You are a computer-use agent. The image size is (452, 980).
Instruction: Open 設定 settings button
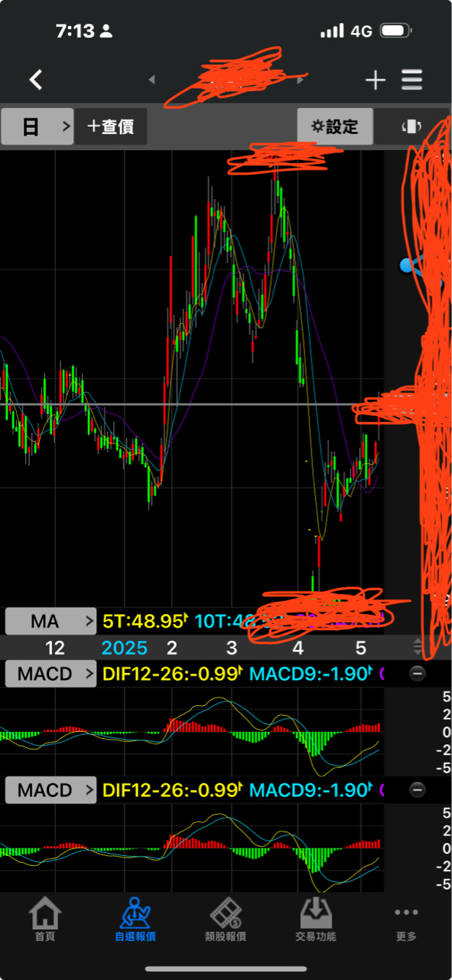[335, 126]
